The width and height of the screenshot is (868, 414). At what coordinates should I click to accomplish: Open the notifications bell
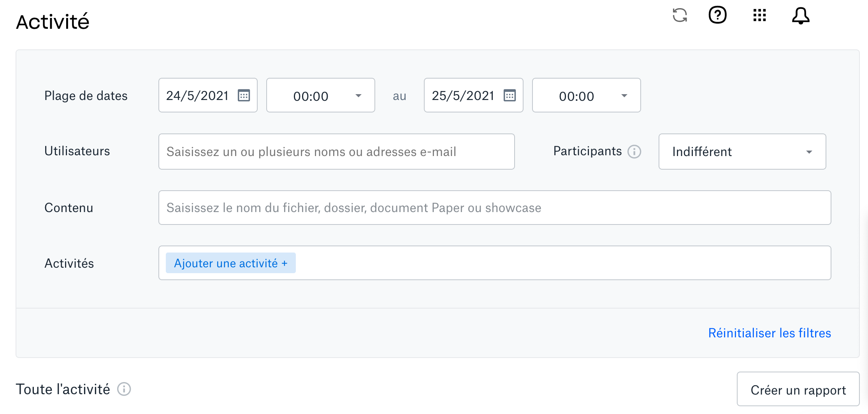click(x=801, y=16)
